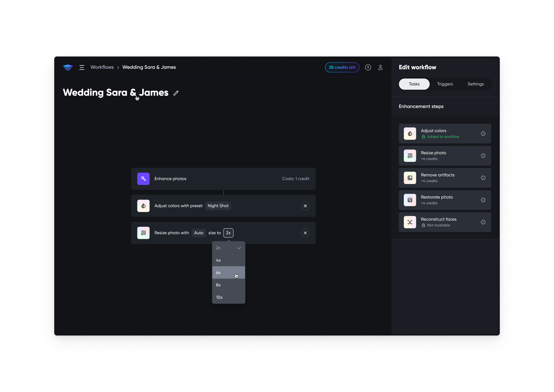Switch to the Triggers tab
This screenshot has height=392, width=554.
click(x=445, y=84)
